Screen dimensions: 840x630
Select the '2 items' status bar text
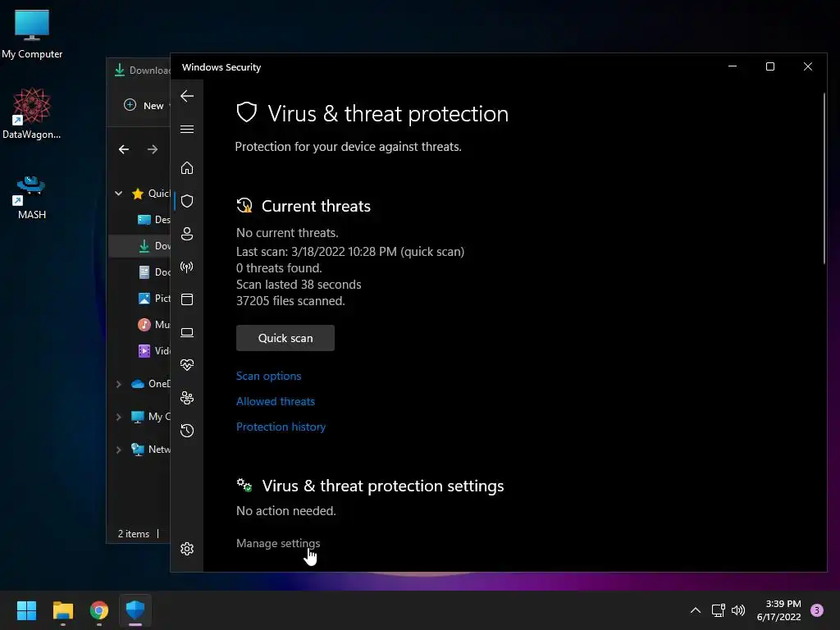point(134,534)
